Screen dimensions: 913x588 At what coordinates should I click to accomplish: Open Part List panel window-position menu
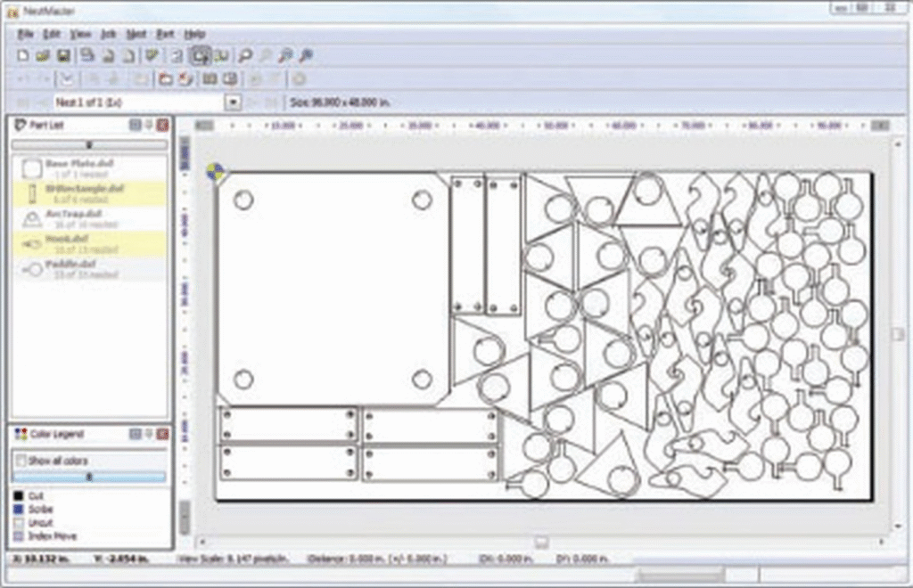[136, 125]
